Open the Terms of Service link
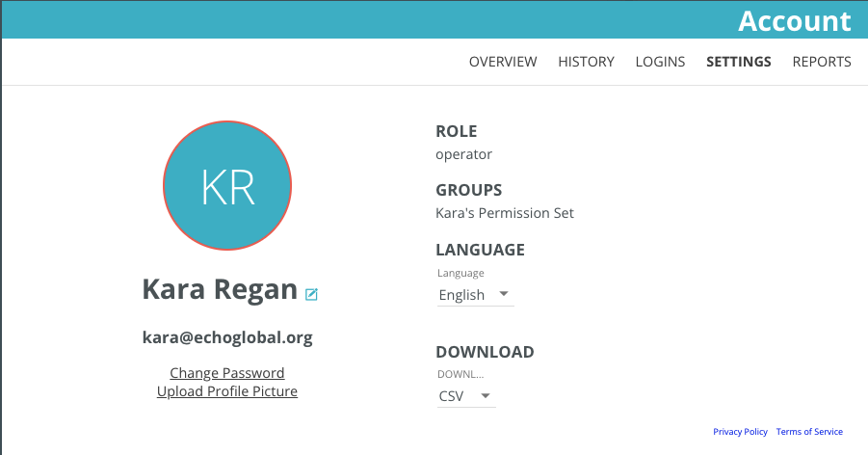This screenshot has width=868, height=455. pyautogui.click(x=809, y=432)
